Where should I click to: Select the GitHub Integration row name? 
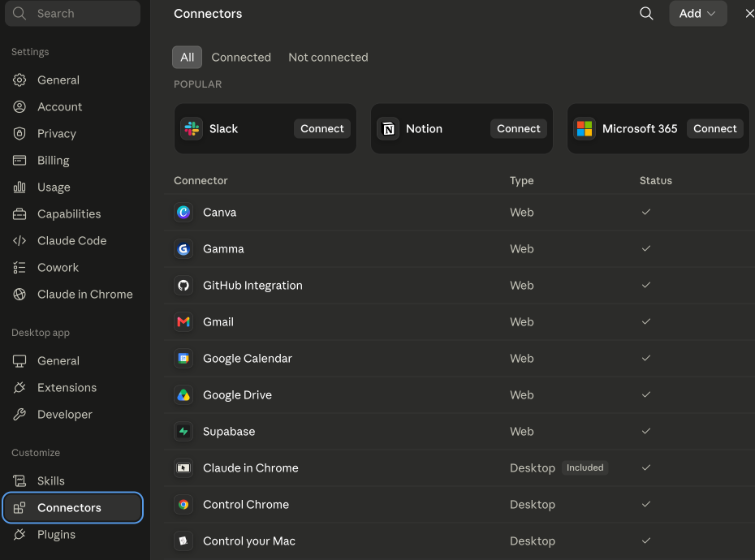click(252, 286)
